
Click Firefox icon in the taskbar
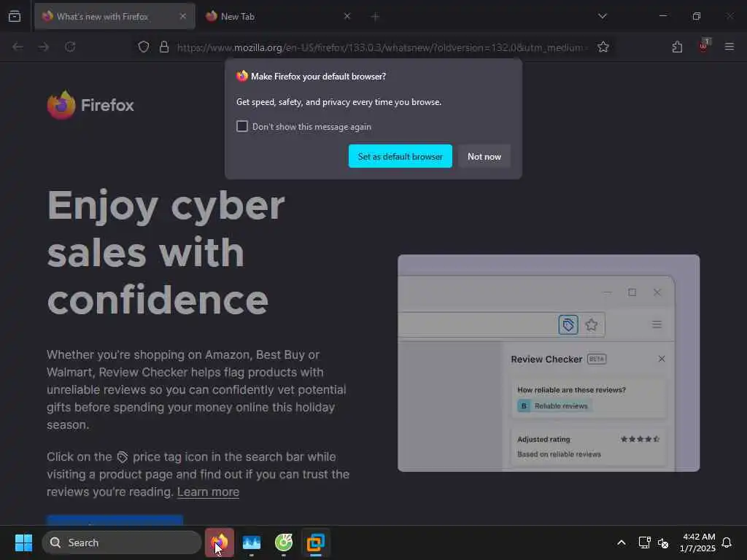220,542
